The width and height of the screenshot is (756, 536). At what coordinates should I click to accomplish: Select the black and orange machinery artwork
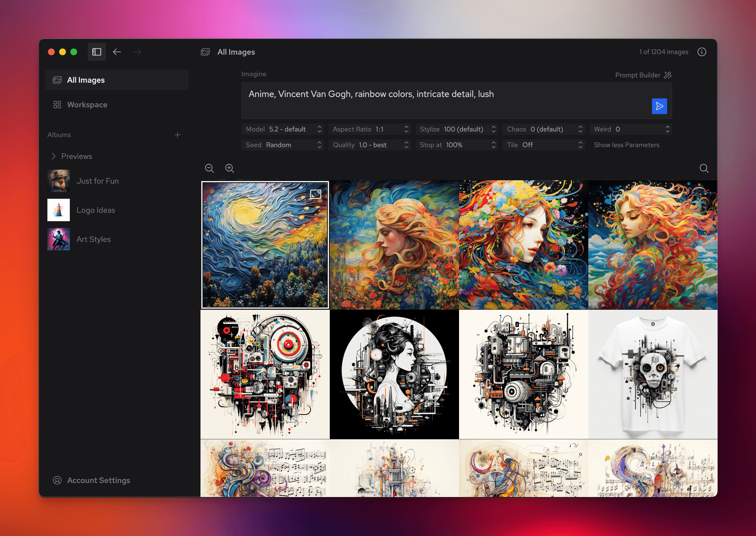523,374
